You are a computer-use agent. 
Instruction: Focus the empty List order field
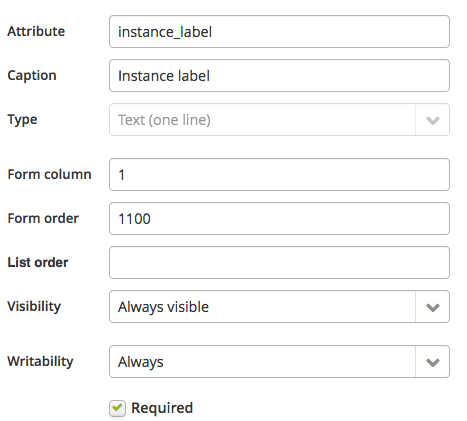(x=279, y=263)
